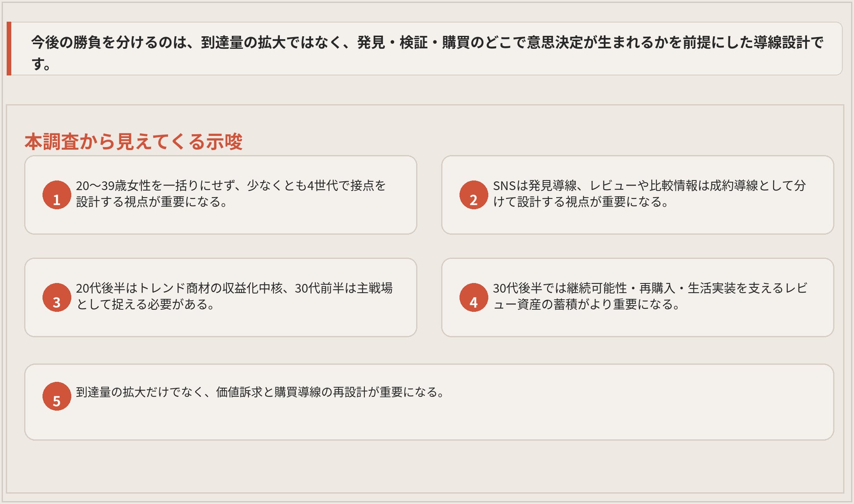Click the red number 4 circle badge
The width and height of the screenshot is (854, 504).
(x=473, y=297)
